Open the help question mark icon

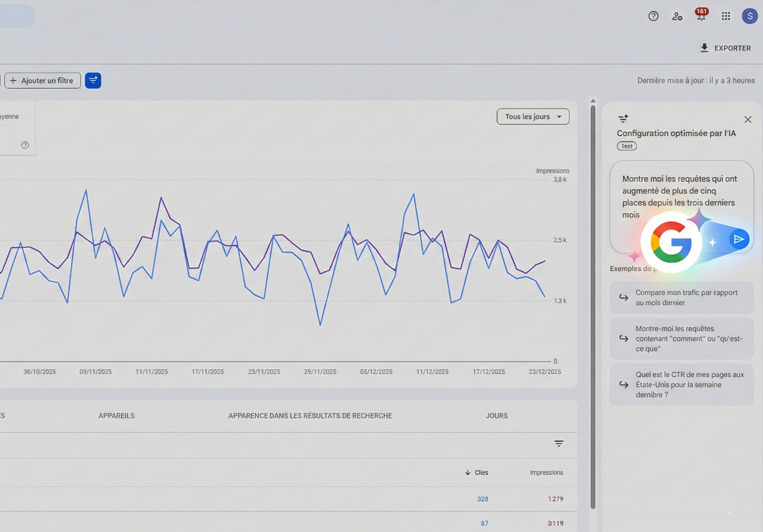653,16
